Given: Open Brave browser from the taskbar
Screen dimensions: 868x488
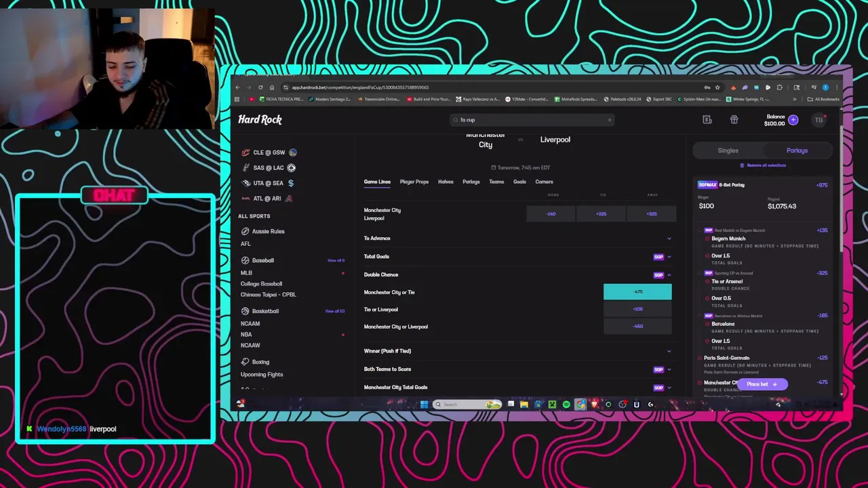Looking at the screenshot, I should tap(595, 405).
